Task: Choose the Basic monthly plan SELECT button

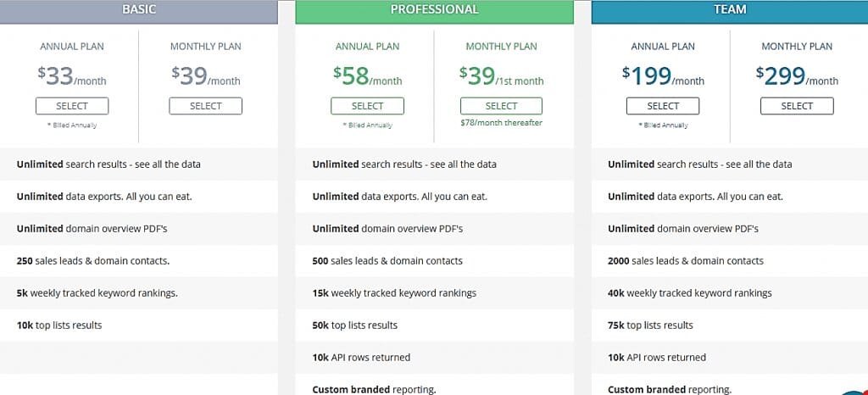Action: tap(205, 106)
